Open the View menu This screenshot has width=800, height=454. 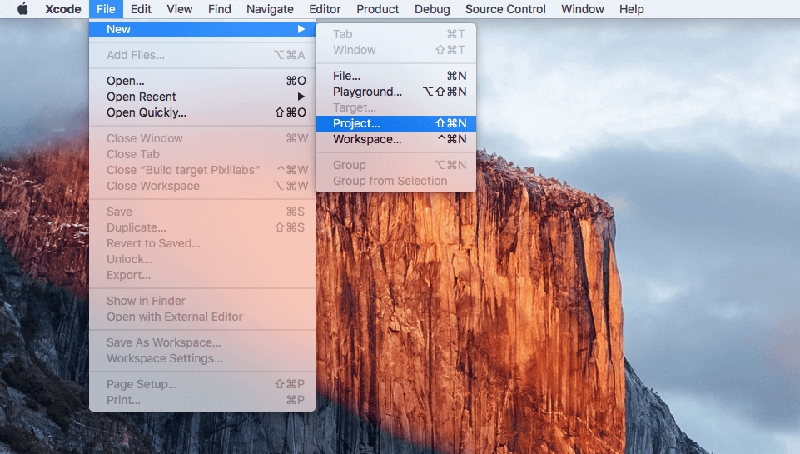click(x=179, y=9)
